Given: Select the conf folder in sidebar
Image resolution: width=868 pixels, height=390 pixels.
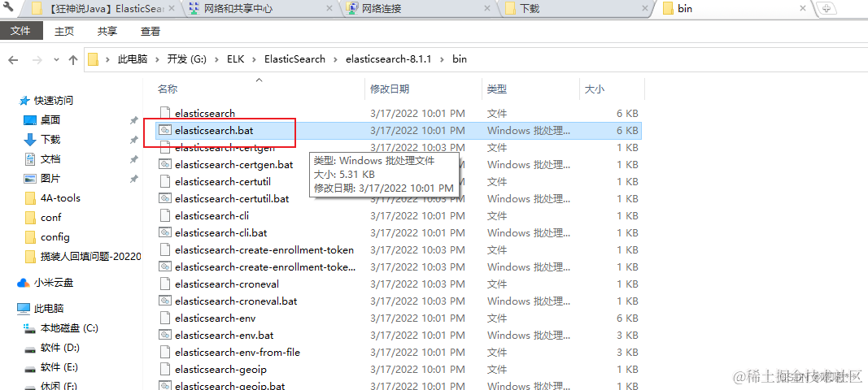Looking at the screenshot, I should click(x=51, y=218).
